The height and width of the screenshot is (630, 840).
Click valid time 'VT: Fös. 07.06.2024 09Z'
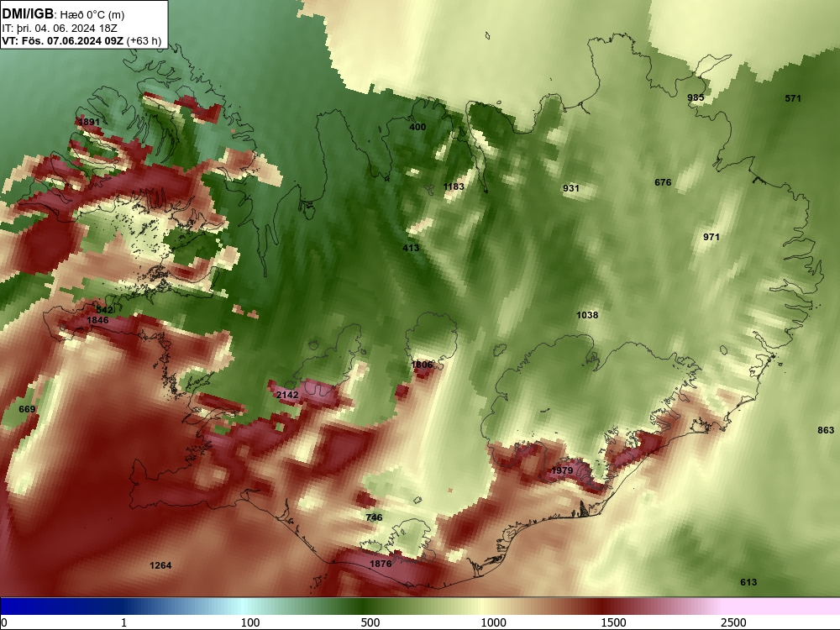(63, 40)
